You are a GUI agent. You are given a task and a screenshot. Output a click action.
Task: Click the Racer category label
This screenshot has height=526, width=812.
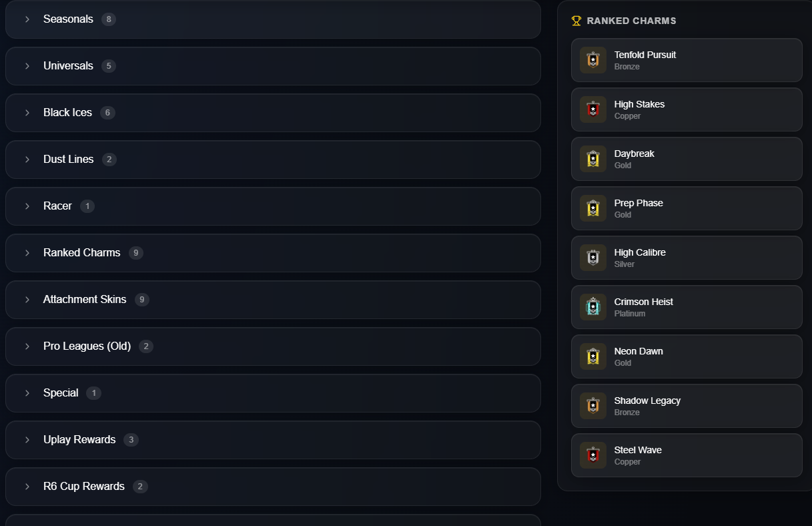coord(57,206)
